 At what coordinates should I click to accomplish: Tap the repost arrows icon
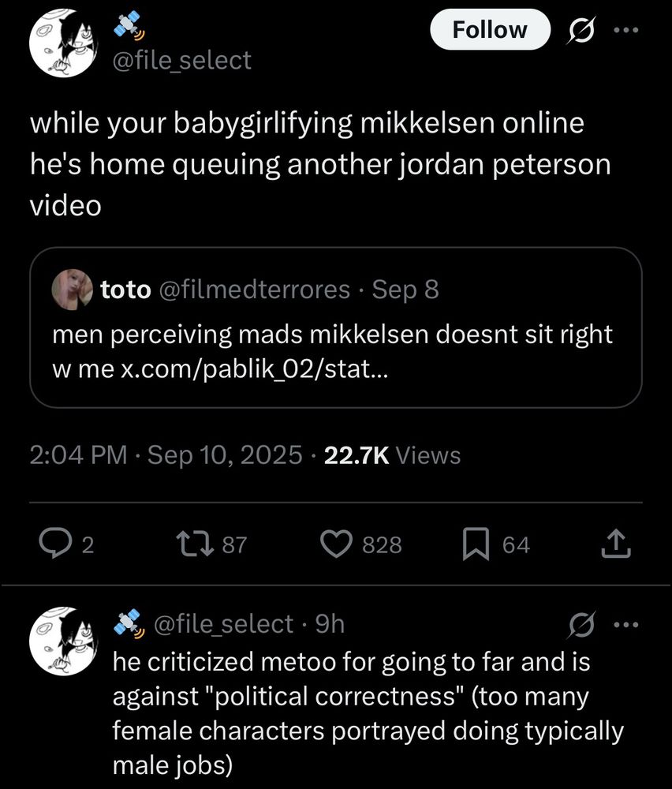click(192, 544)
